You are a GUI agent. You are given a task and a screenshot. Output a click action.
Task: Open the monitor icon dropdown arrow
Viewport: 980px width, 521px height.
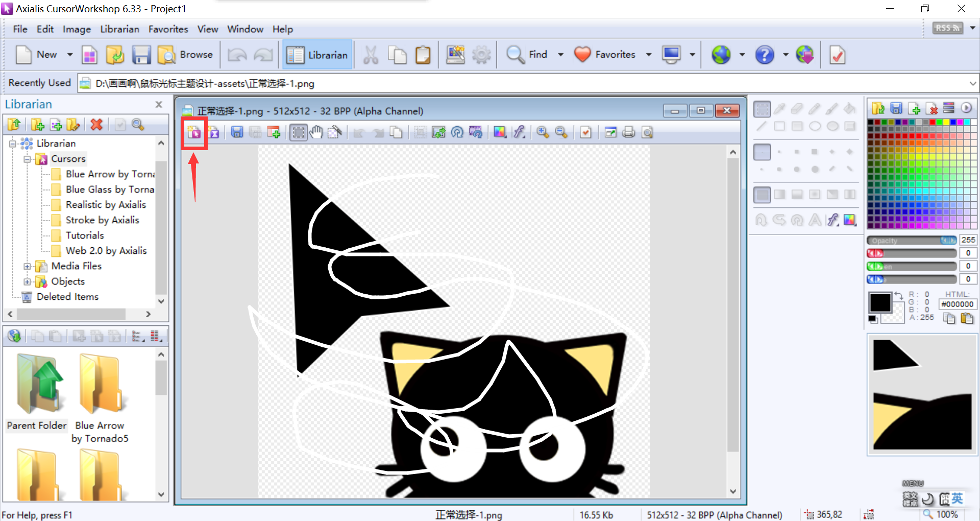[x=692, y=55]
